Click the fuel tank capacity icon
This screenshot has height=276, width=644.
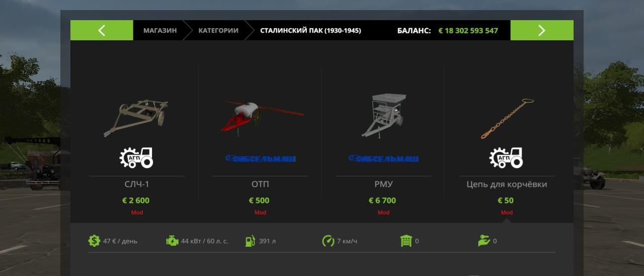250,241
